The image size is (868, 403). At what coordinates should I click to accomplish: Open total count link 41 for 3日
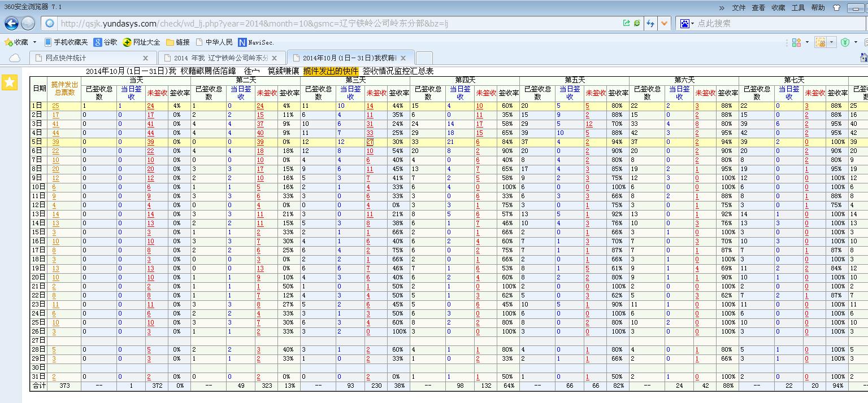55,124
